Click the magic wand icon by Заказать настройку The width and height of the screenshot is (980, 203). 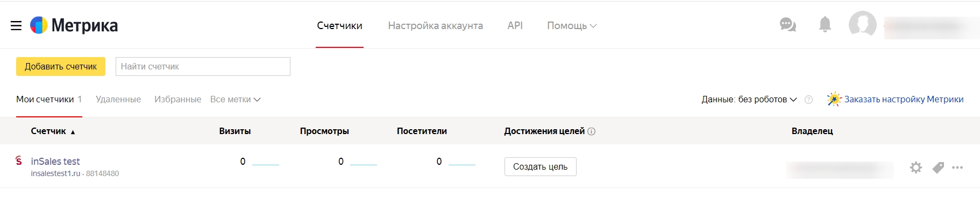coord(834,99)
